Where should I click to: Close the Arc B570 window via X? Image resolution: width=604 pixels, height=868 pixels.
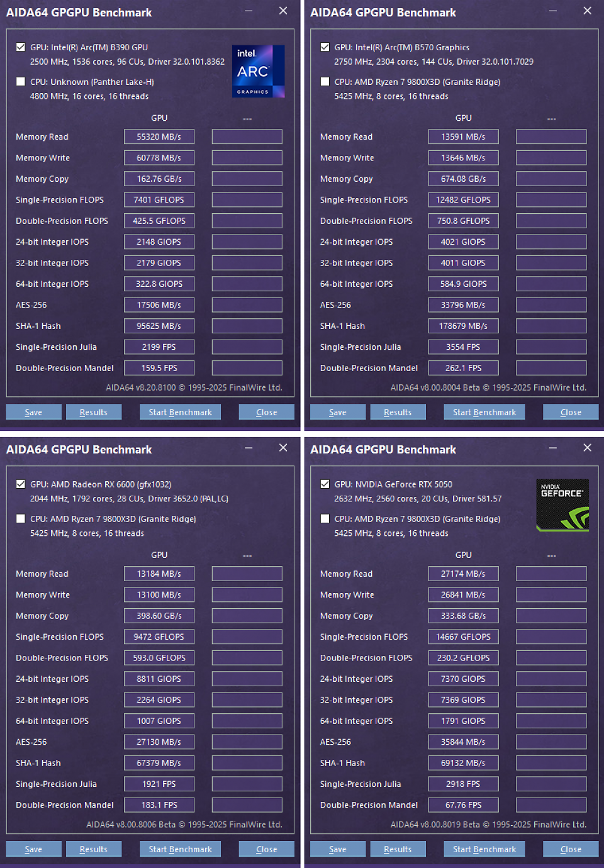[x=587, y=11]
